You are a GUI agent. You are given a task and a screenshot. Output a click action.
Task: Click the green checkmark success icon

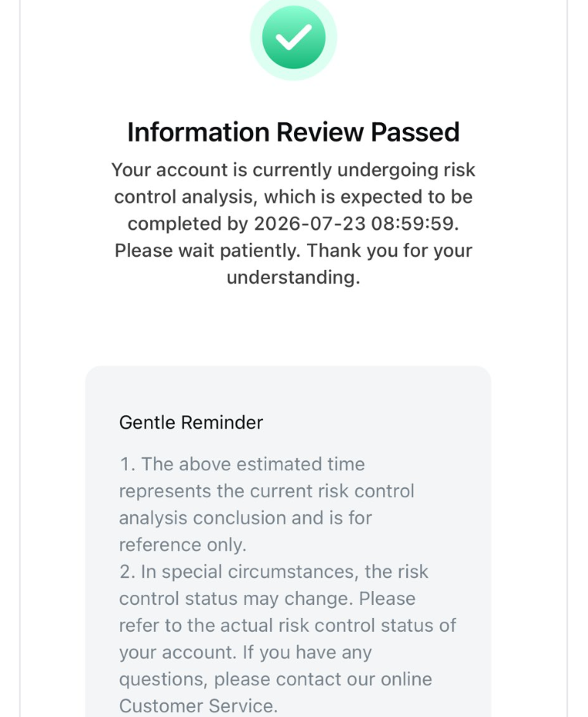click(293, 37)
